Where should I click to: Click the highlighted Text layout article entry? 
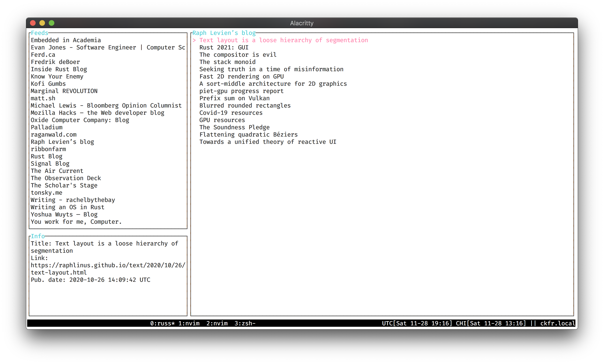[283, 40]
